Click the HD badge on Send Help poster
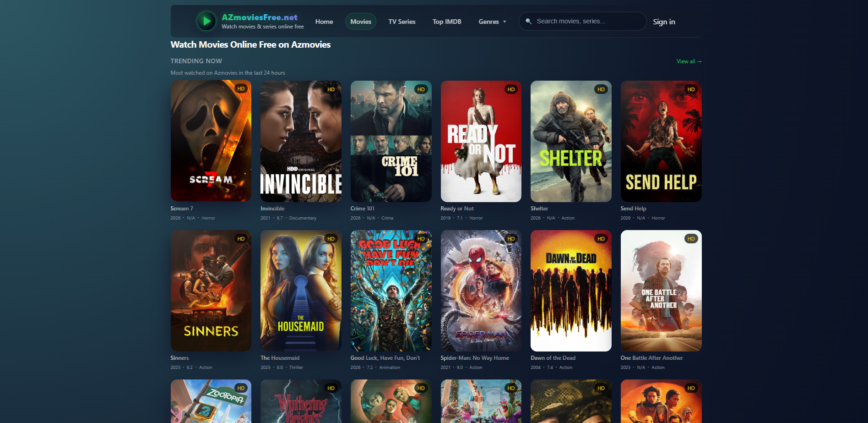Screen dimensions: 868x423 click(691, 89)
